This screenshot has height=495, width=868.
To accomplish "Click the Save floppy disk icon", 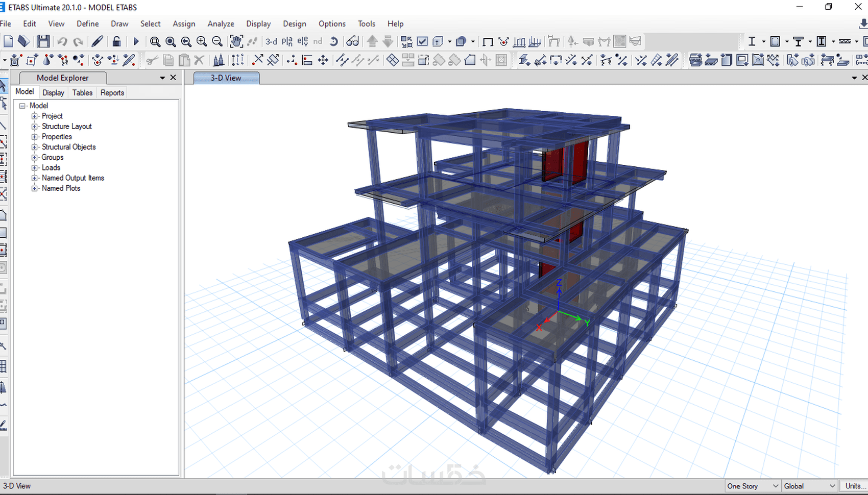I will pos(43,41).
